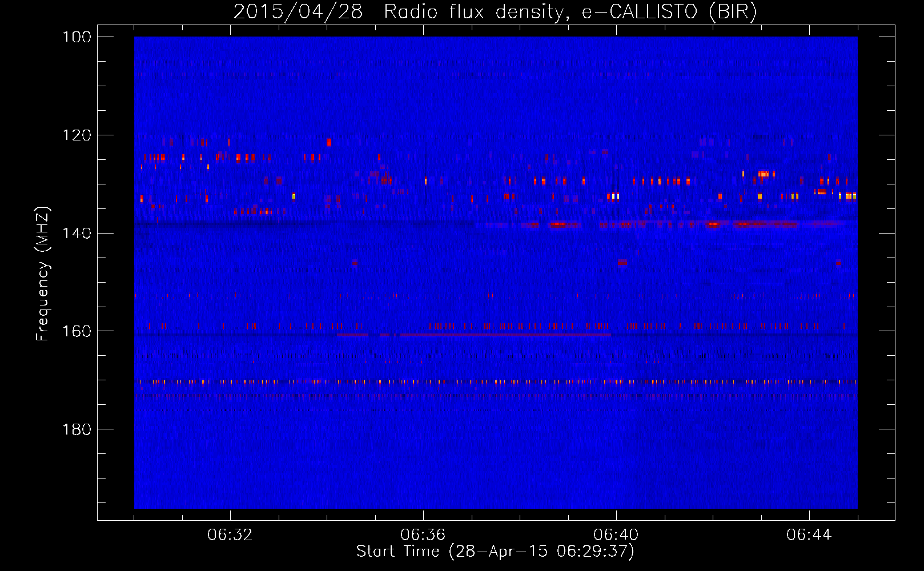Click the 06:44 time tick label
The image size is (924, 571).
(x=809, y=535)
